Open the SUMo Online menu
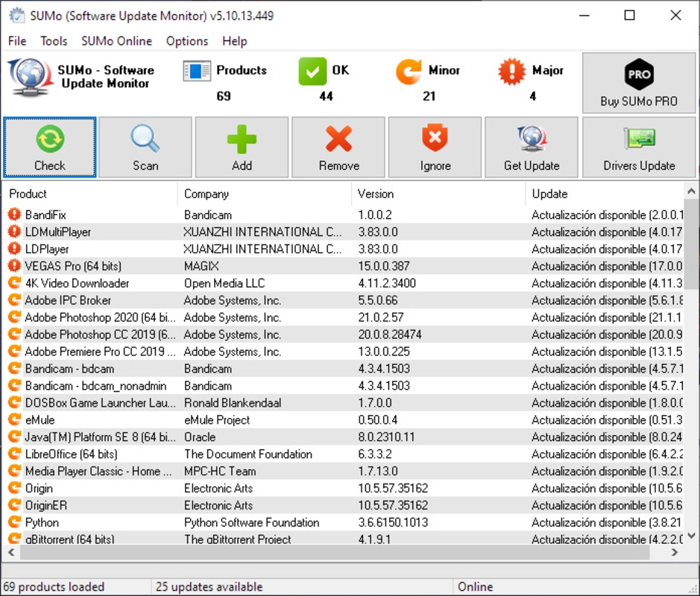This screenshot has height=596, width=700. click(116, 41)
